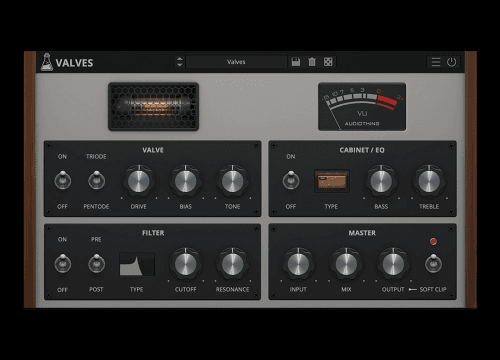This screenshot has height=360, width=500.
Task: Click the red Soft Clip indicator LED
Action: 433,242
